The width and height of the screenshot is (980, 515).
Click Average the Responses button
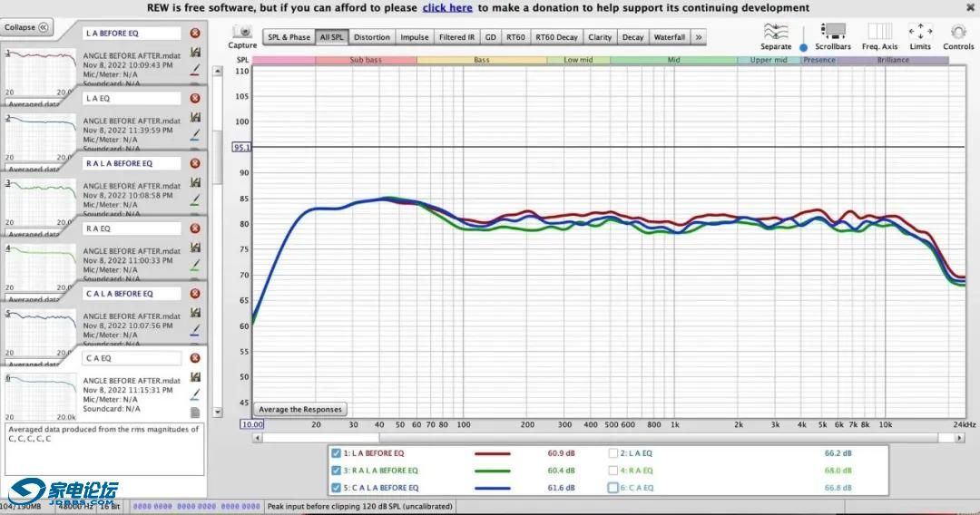(x=300, y=410)
